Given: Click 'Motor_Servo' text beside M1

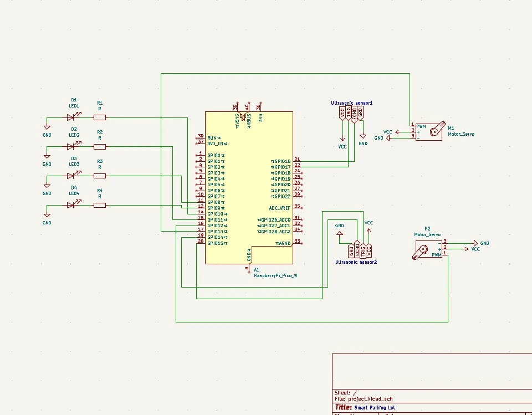Looking at the screenshot, I should [461, 134].
